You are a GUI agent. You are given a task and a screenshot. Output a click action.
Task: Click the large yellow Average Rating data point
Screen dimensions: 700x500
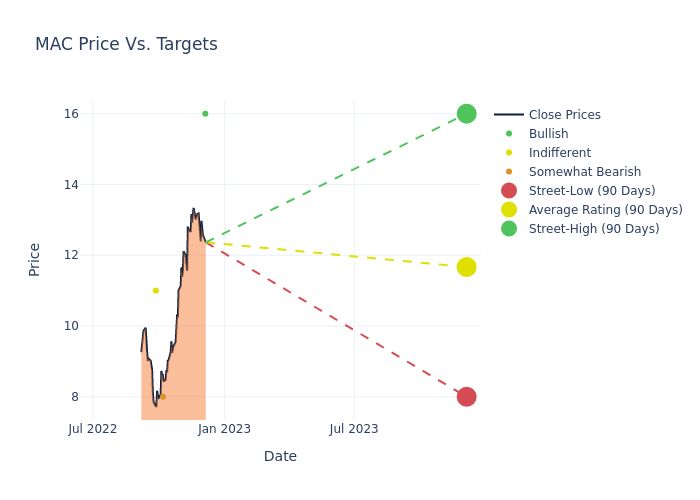tap(466, 267)
